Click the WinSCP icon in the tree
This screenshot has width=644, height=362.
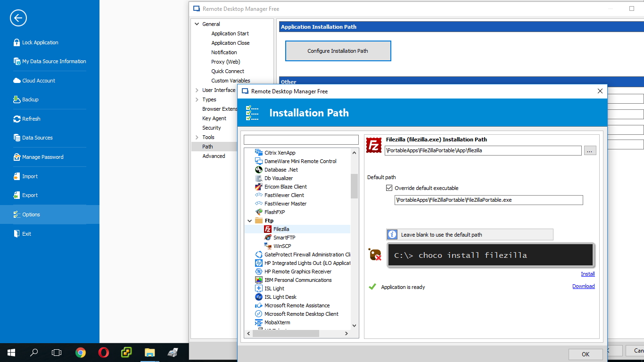click(268, 246)
